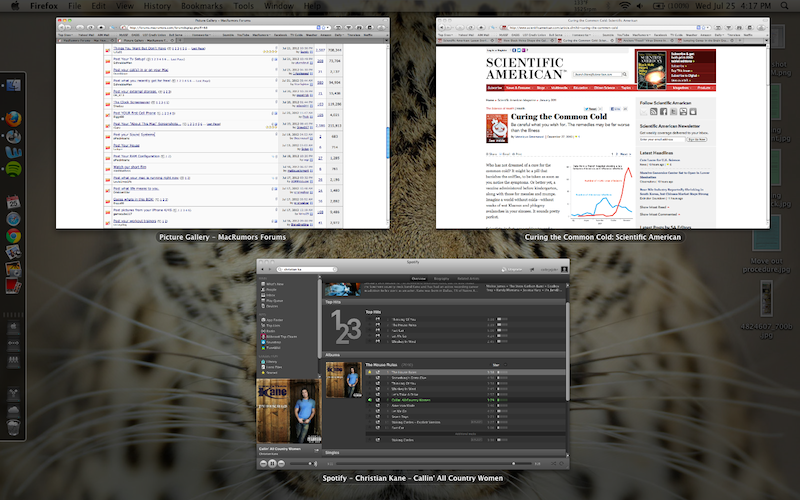Open the Subscribe item in Scientific American nav bar
This screenshot has height=500, width=800.
494,88
